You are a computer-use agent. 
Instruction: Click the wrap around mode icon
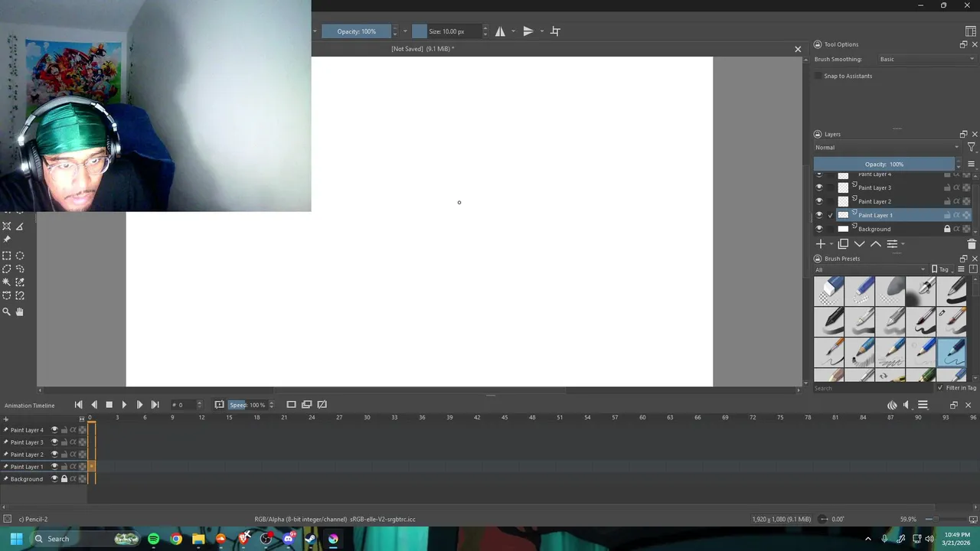click(555, 31)
